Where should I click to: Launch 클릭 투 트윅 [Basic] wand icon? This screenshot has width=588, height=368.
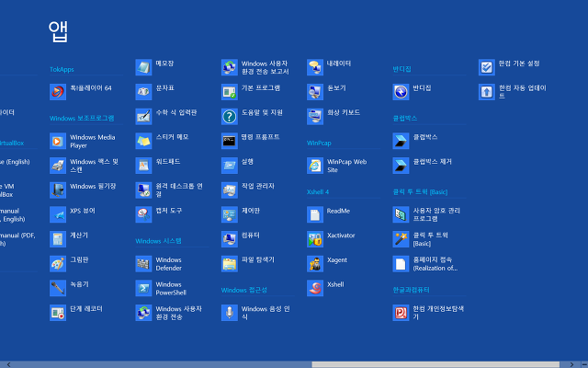click(401, 239)
